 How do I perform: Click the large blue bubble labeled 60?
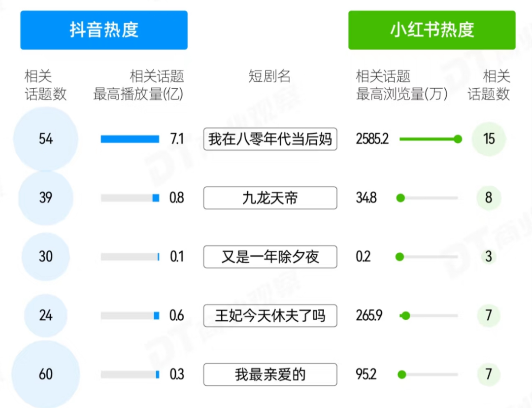(46, 374)
